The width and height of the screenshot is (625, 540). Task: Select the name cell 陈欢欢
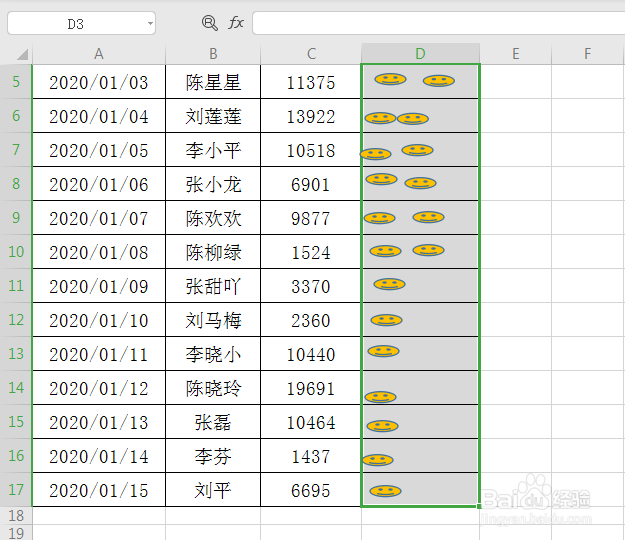(x=213, y=218)
